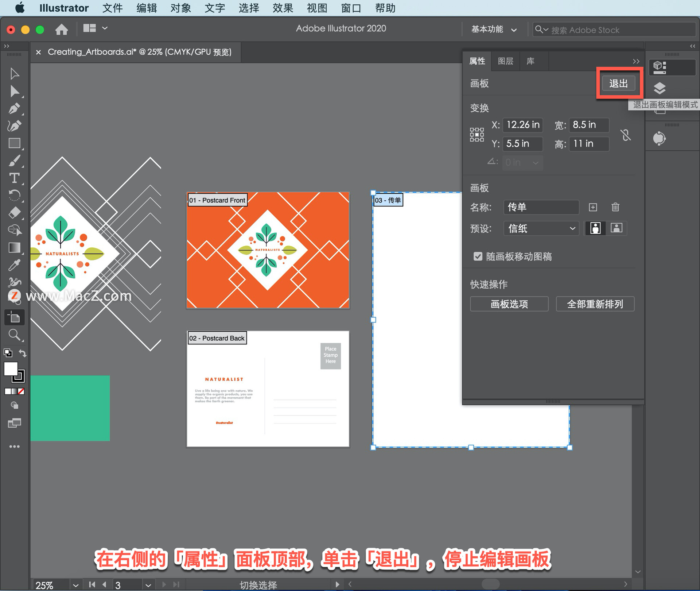The height and width of the screenshot is (591, 700).
Task: Collapse right dock panels arrows
Action: [x=693, y=46]
